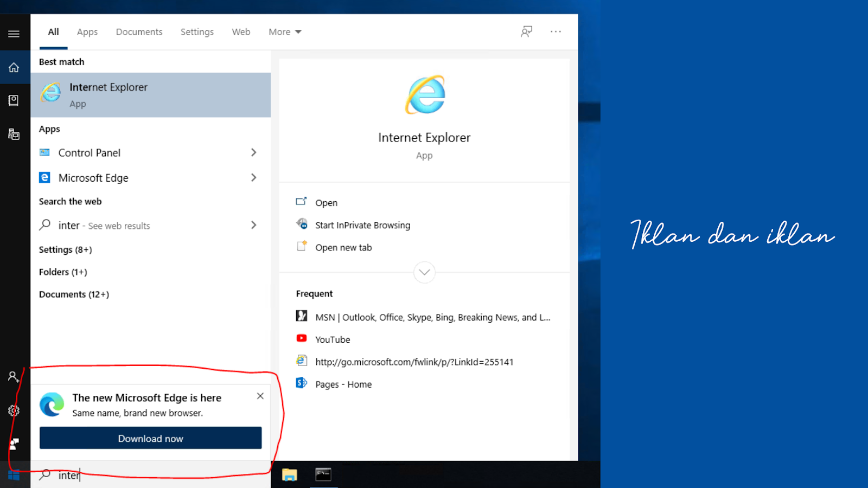
Task: Select Internet Explorer best match result
Action: pyautogui.click(x=151, y=95)
